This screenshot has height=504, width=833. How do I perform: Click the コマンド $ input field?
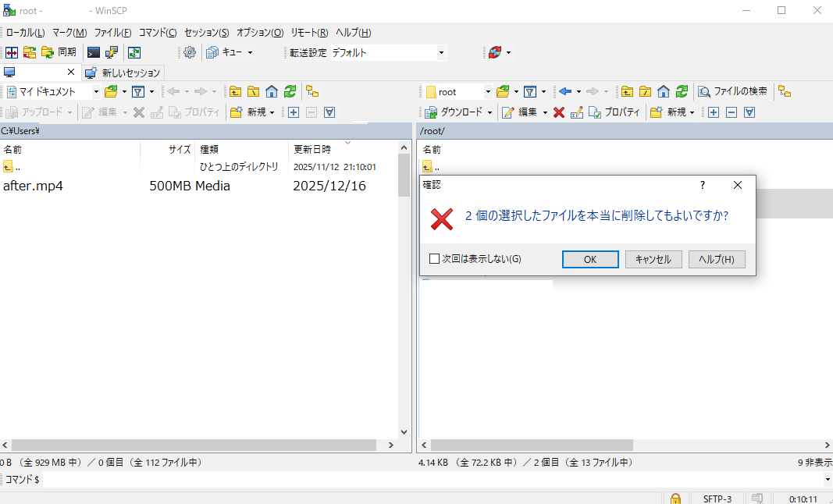(x=432, y=480)
